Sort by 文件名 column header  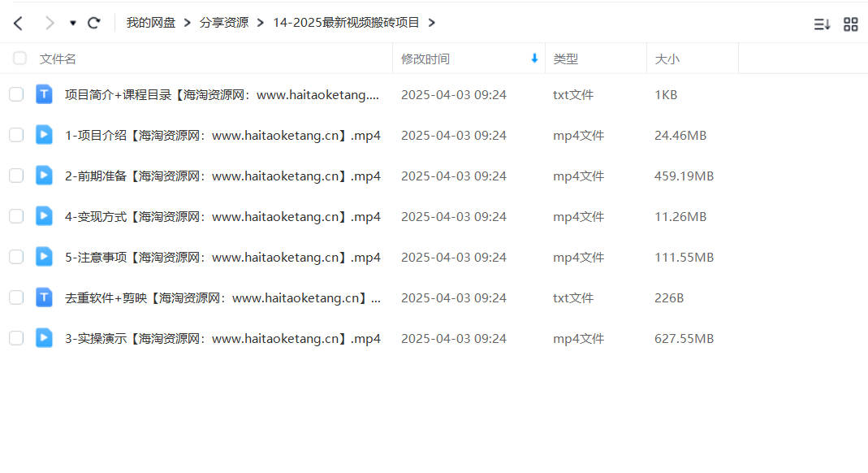point(58,59)
